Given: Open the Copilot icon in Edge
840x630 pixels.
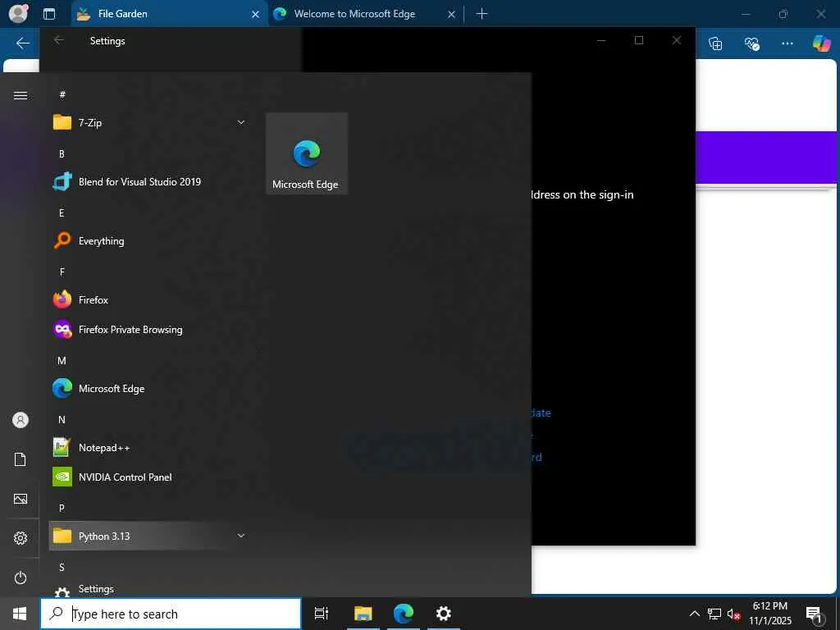Looking at the screenshot, I should [821, 43].
